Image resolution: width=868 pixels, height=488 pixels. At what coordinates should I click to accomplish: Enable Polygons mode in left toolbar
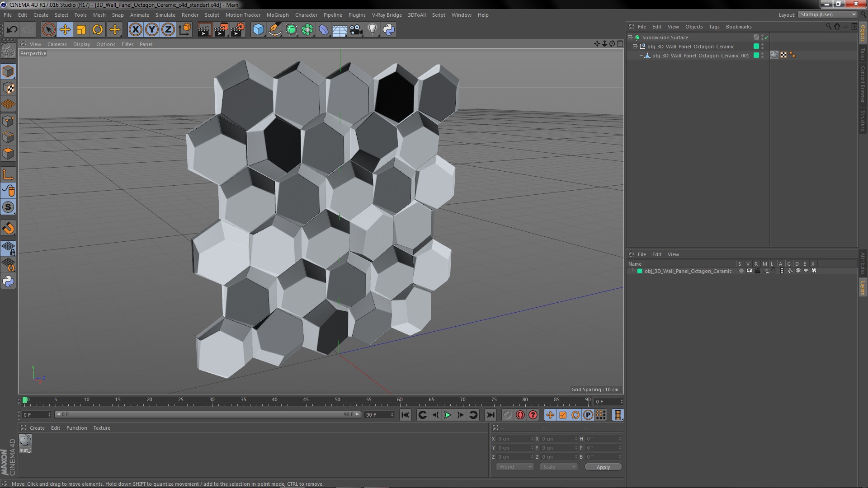(8, 154)
